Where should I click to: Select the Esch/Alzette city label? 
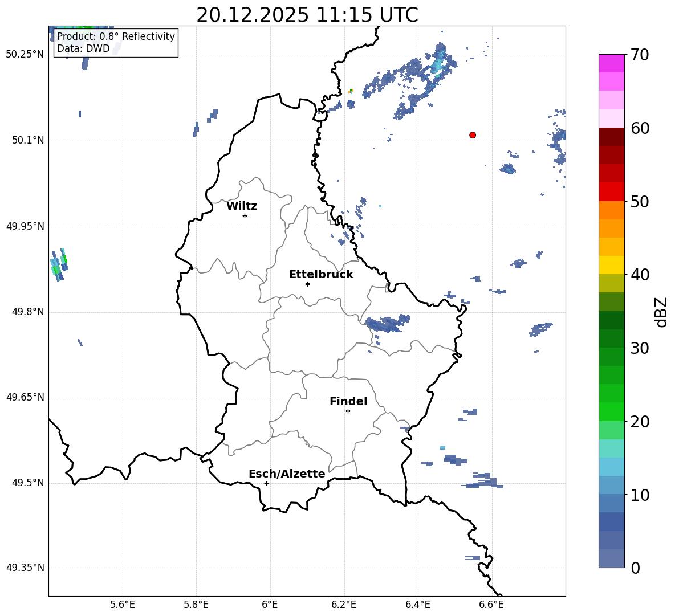click(287, 474)
